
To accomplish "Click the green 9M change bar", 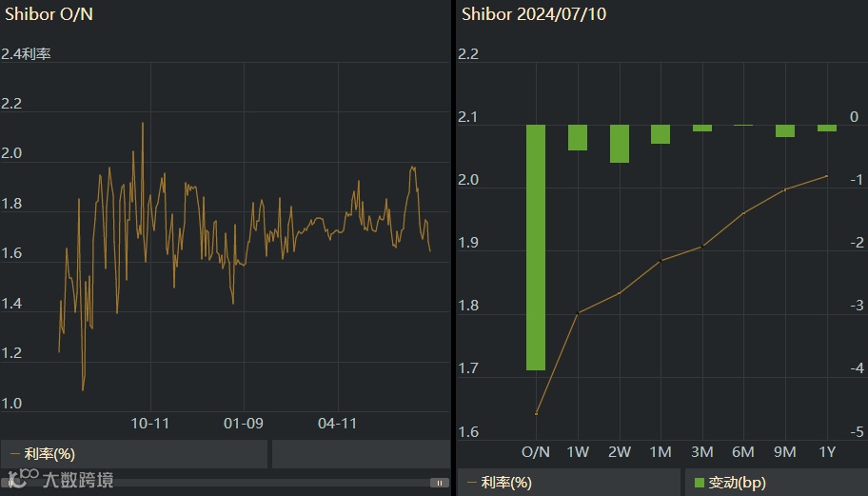I will (x=785, y=130).
